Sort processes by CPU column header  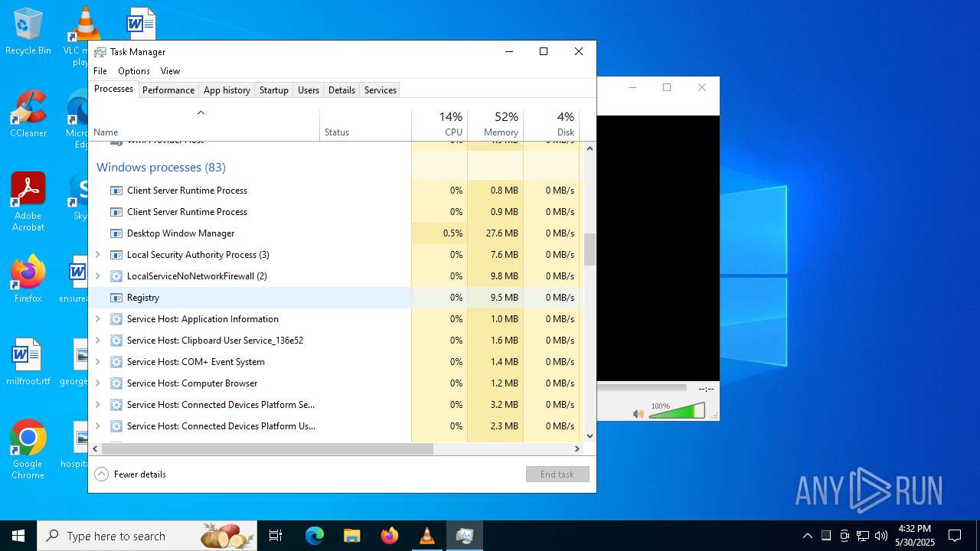coord(439,126)
